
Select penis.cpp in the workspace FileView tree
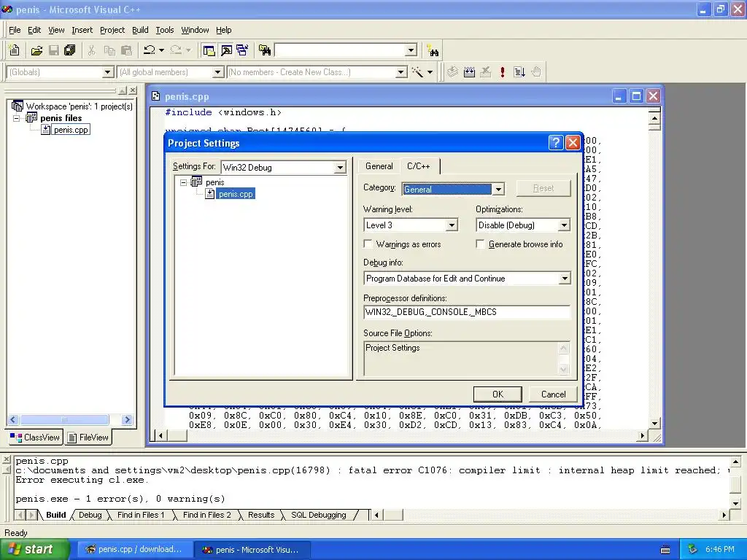[x=71, y=130]
